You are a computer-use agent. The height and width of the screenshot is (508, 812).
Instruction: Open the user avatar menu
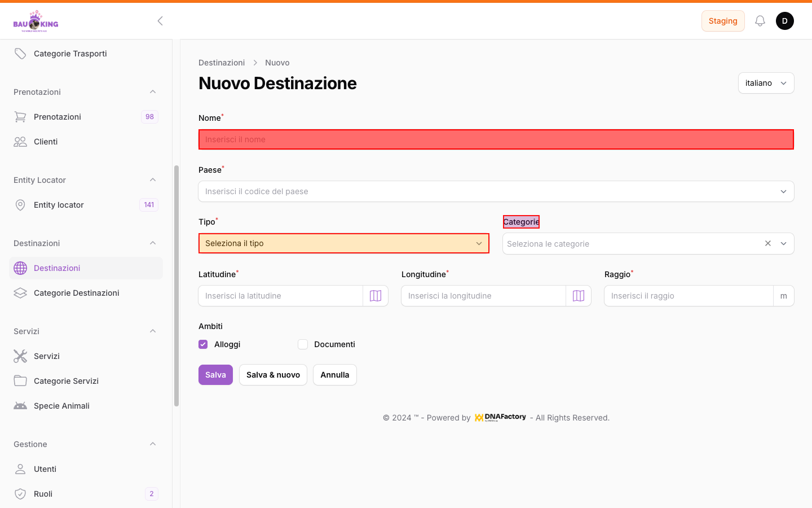(785, 20)
